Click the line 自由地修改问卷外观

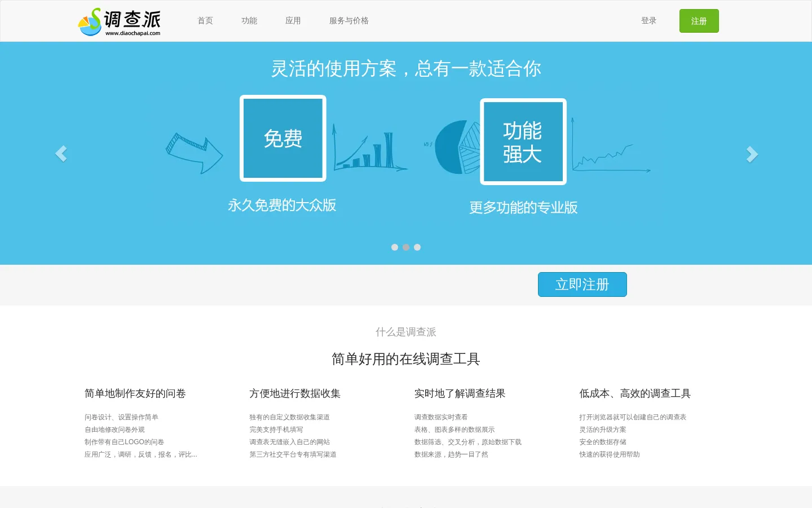(114, 430)
